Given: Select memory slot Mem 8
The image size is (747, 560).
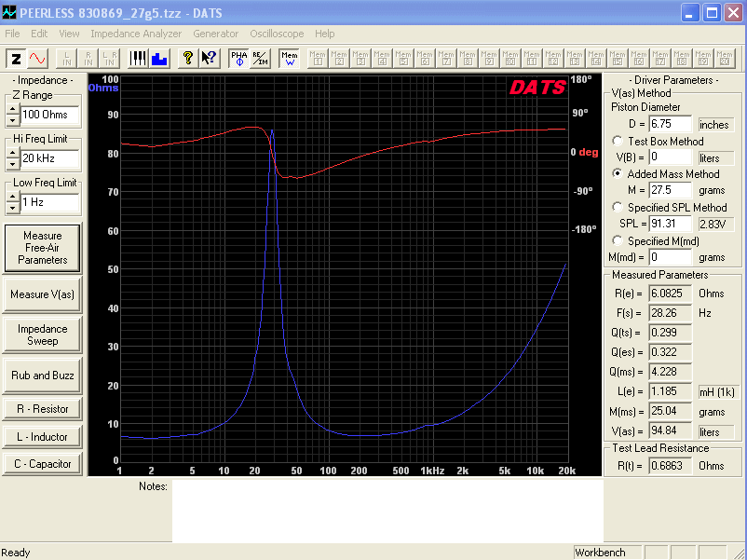Looking at the screenshot, I should click(468, 58).
